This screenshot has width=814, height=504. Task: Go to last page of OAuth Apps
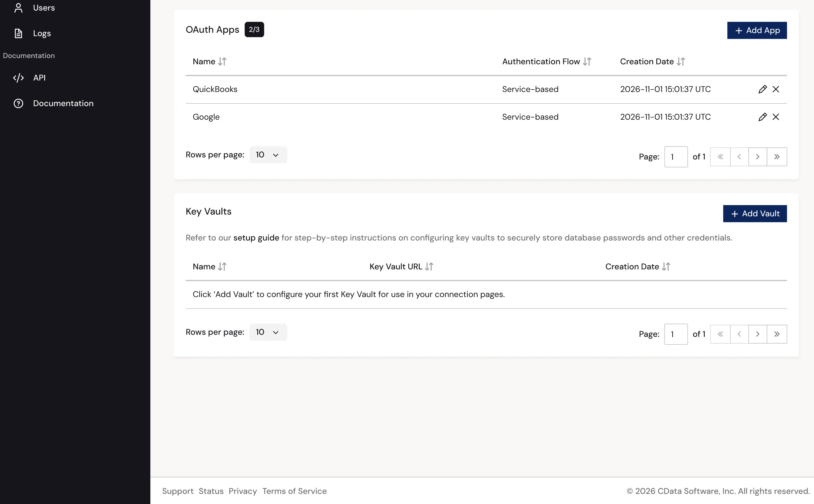777,157
